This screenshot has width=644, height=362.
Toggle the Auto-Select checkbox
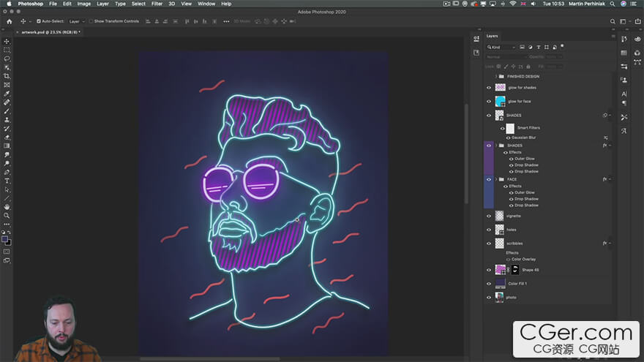(38, 21)
